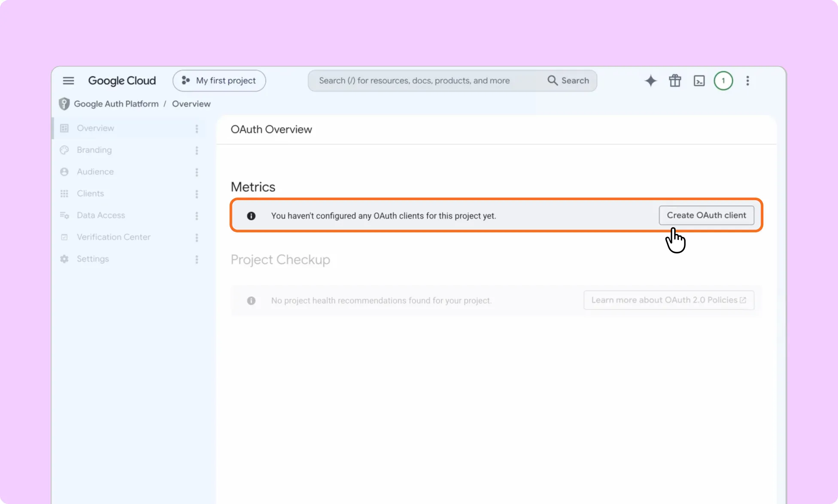
Task: Open Branding in the sidebar
Action: point(129,150)
